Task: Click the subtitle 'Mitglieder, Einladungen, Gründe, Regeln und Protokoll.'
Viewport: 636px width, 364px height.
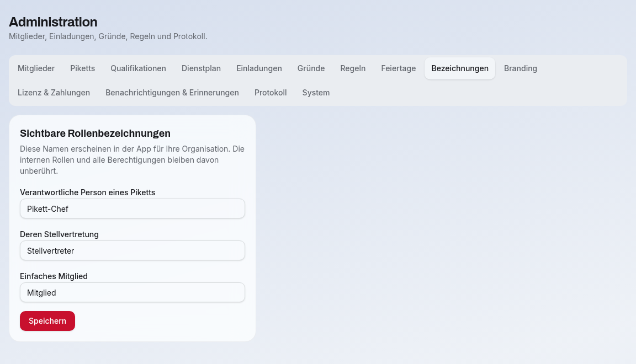Action: (108, 36)
